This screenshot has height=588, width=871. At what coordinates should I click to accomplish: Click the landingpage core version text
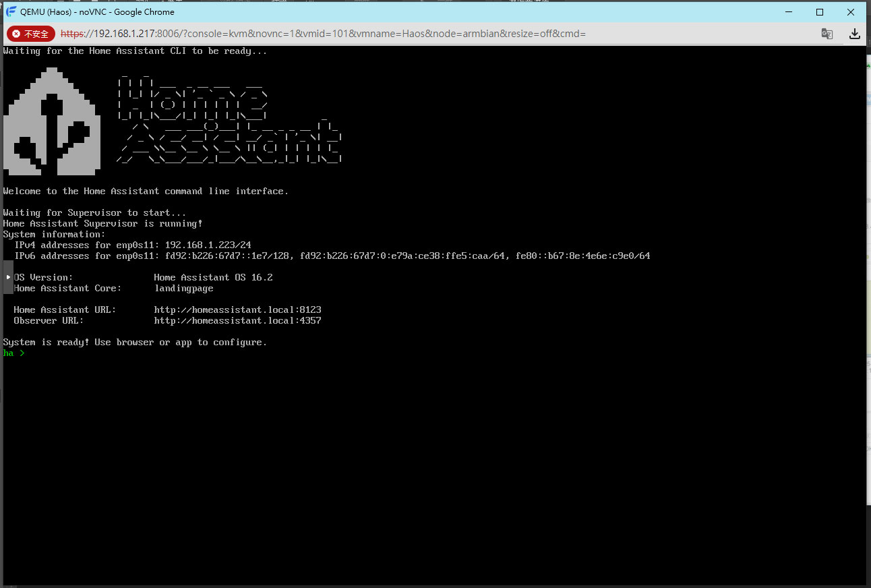click(183, 289)
